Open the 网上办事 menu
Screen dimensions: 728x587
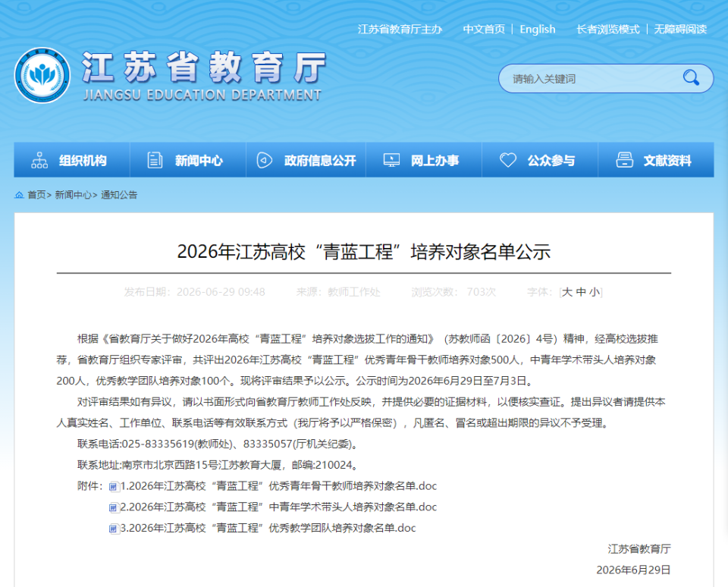[424, 160]
